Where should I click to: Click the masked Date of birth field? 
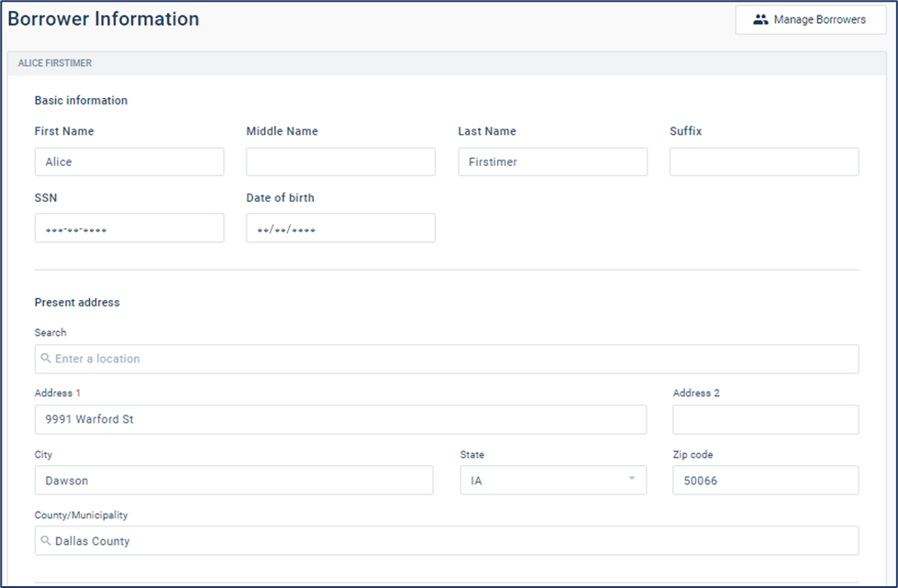tap(340, 227)
